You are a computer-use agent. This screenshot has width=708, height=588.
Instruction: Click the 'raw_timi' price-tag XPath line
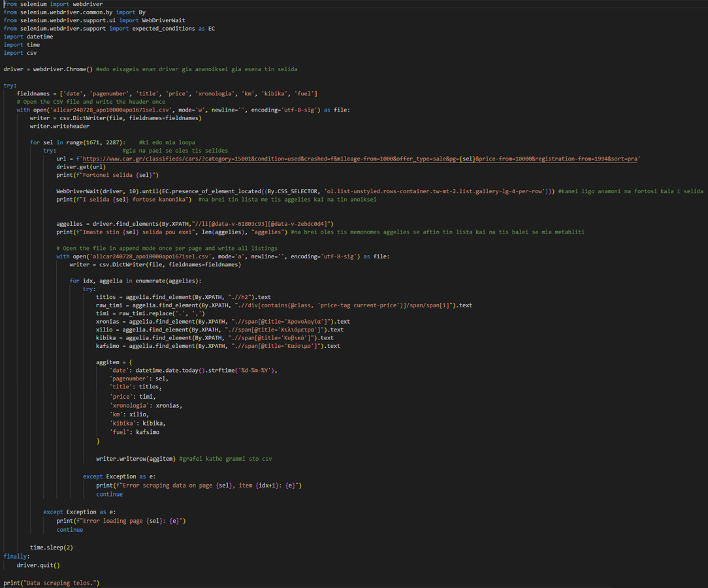(284, 305)
